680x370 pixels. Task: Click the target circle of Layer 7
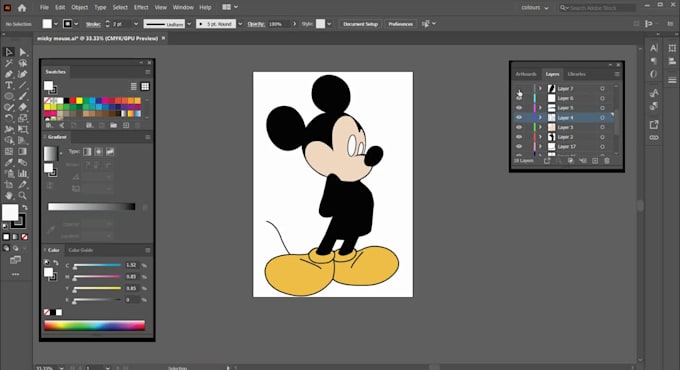pyautogui.click(x=602, y=88)
